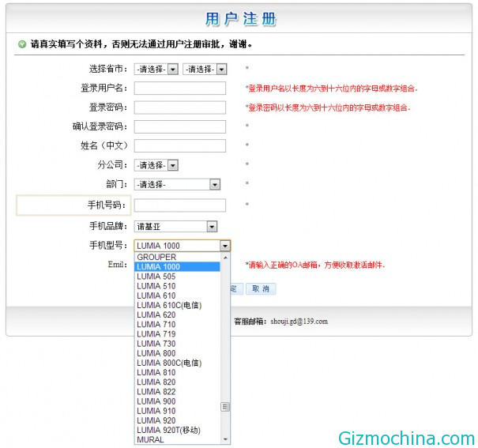Viewport: 478px width, 448px height.
Task: Select MURAL entry in model list
Action: 177,439
